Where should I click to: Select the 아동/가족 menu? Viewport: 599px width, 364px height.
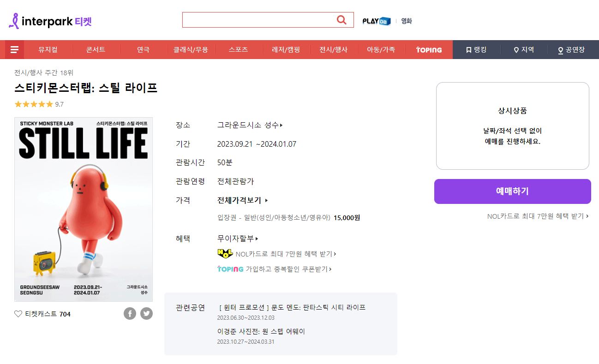381,50
